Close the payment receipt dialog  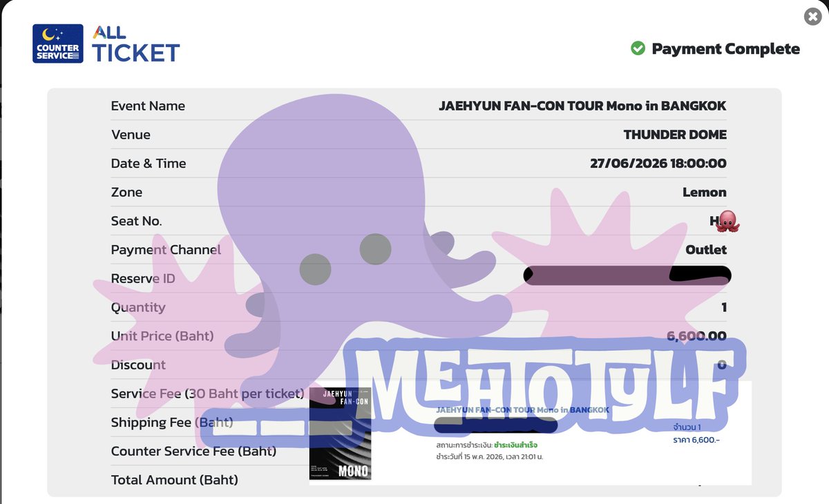(x=813, y=17)
